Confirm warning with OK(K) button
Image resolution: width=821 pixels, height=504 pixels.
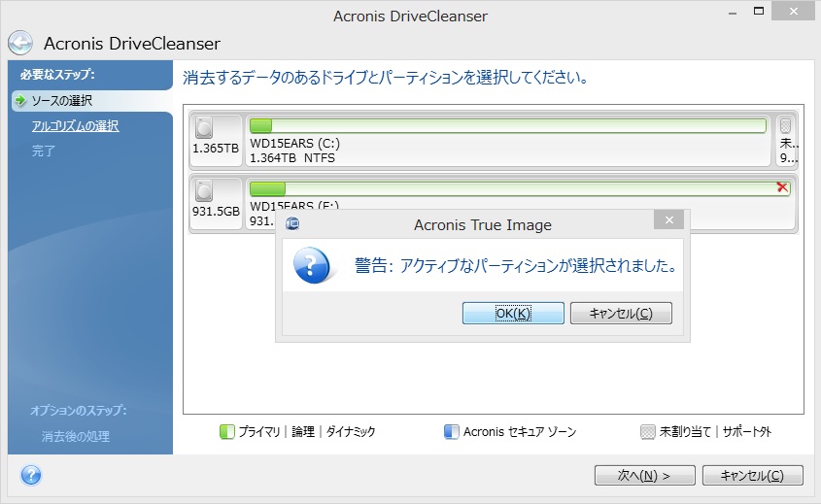tap(513, 313)
